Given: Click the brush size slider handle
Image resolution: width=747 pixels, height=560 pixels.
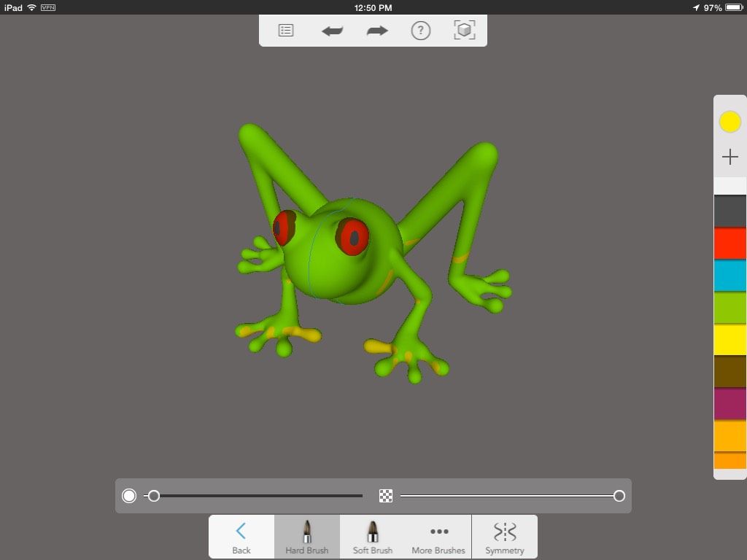Looking at the screenshot, I should 154,496.
